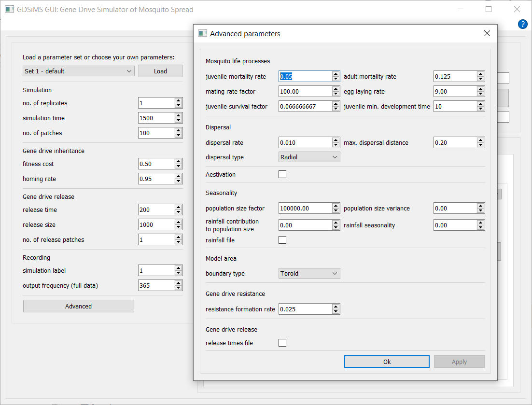Viewport: 532px width, 405px height.
Task: Decrease simulation label with down arrow
Action: [x=179, y=273]
